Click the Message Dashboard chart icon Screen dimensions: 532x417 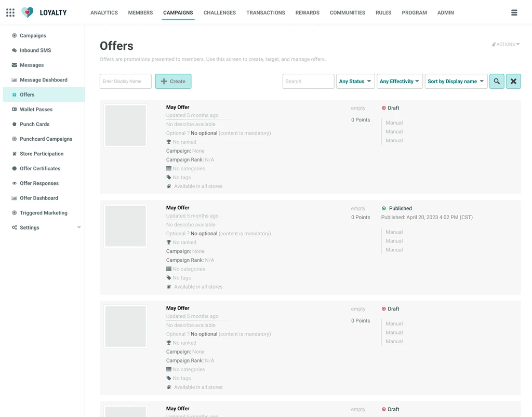tap(14, 80)
